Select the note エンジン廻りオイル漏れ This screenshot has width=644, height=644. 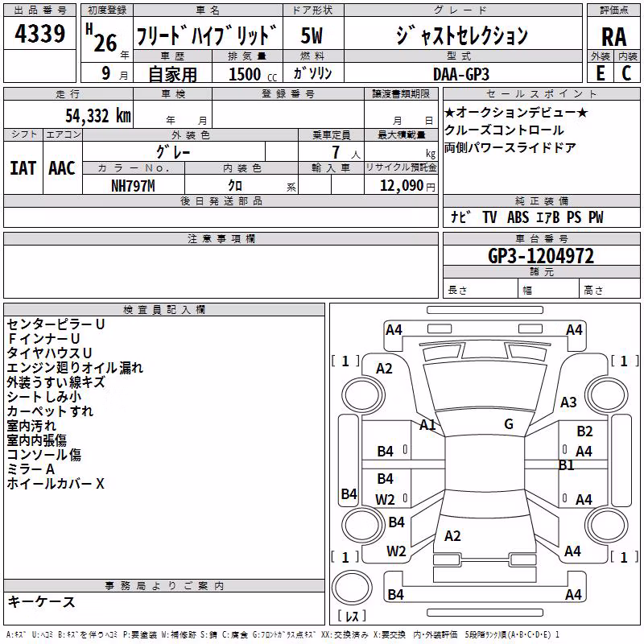(x=75, y=368)
